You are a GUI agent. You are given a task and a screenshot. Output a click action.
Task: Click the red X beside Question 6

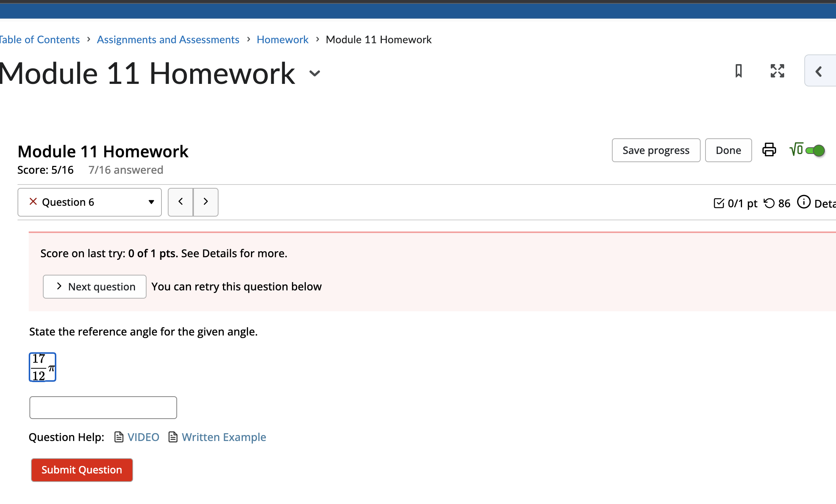[33, 202]
